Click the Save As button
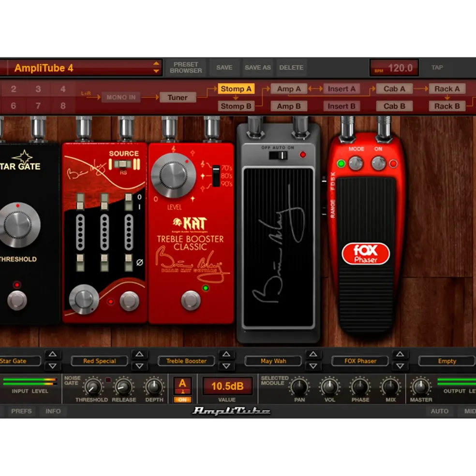 tap(258, 67)
